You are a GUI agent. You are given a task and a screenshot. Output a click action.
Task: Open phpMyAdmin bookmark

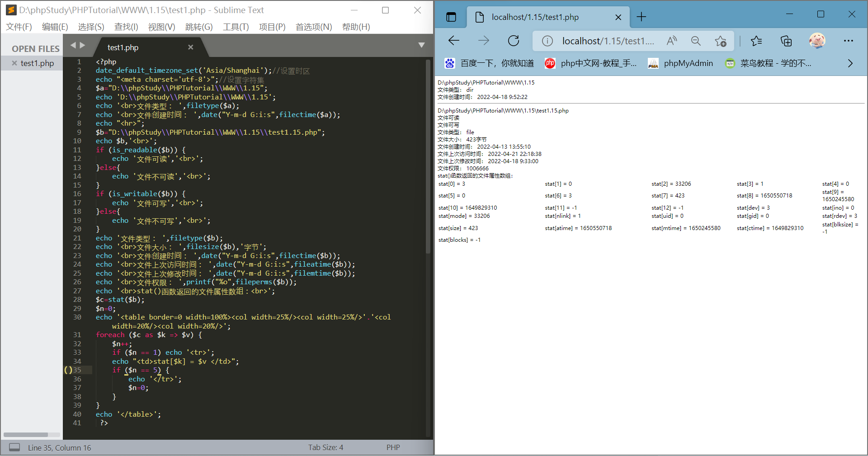click(x=680, y=63)
